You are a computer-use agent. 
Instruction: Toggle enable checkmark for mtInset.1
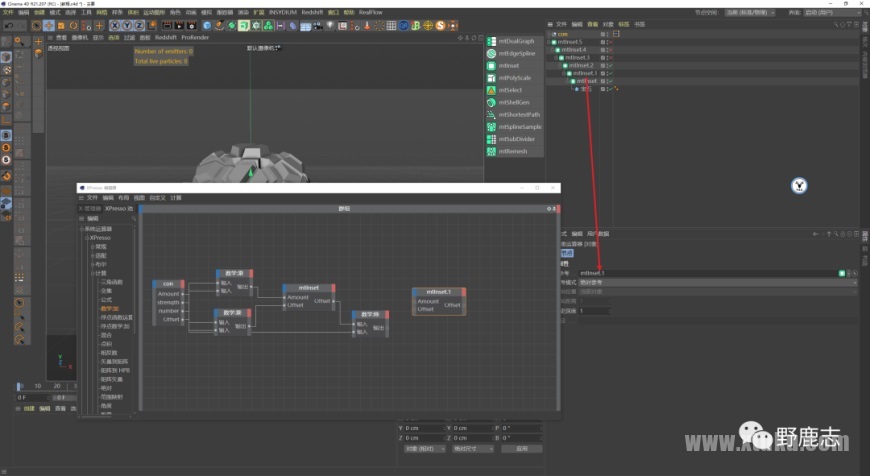click(x=610, y=73)
